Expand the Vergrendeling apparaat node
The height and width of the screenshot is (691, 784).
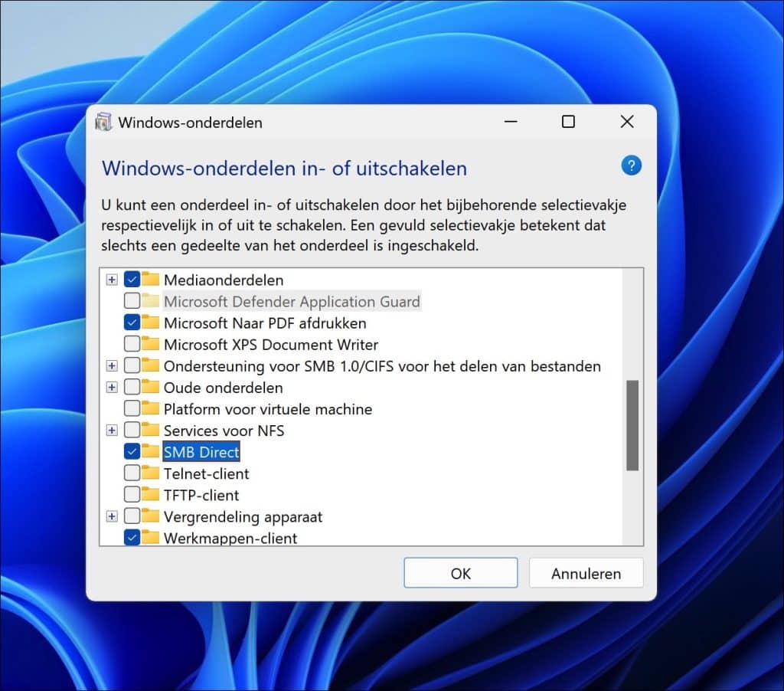[x=112, y=516]
